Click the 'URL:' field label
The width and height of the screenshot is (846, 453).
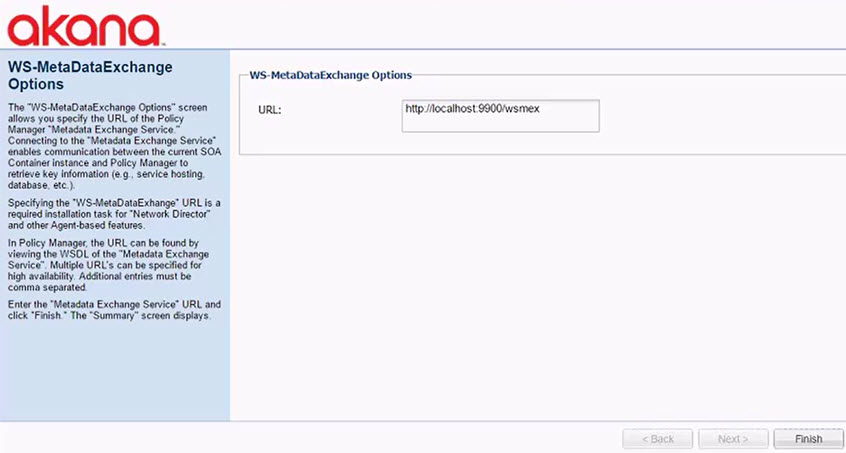point(270,110)
